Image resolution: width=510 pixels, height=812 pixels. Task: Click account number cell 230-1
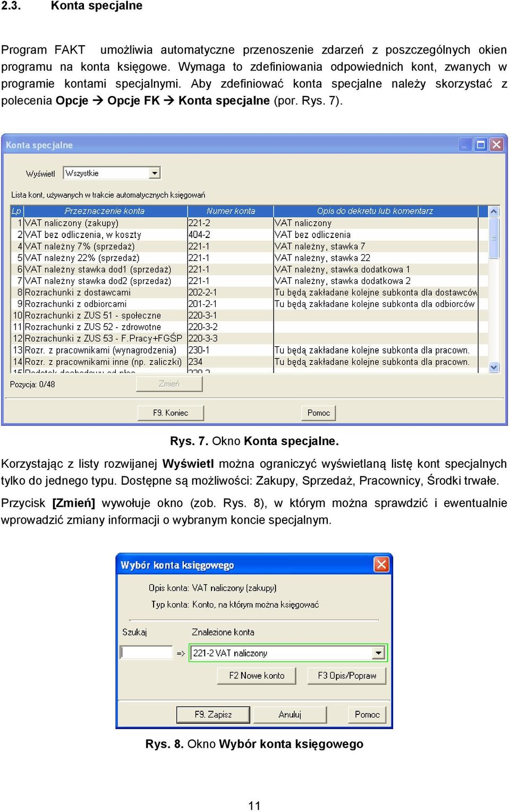(230, 350)
